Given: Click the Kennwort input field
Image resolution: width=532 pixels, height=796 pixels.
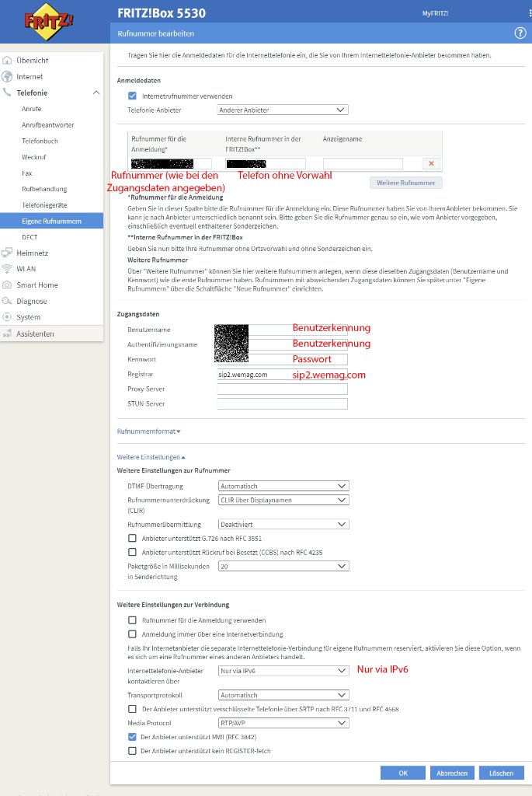Looking at the screenshot, I should 282,359.
